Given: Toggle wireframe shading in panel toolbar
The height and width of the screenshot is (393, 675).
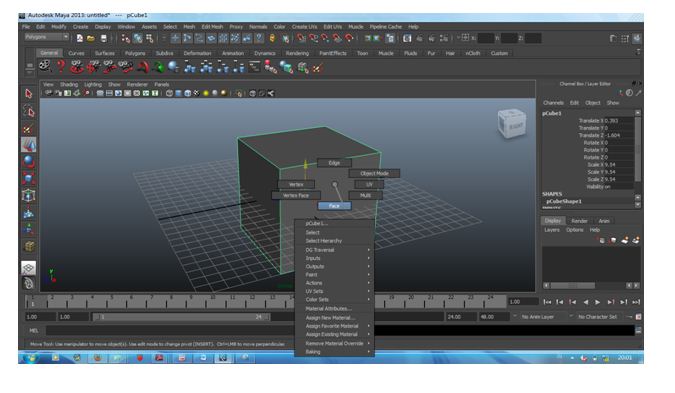Looking at the screenshot, I should coord(169,93).
